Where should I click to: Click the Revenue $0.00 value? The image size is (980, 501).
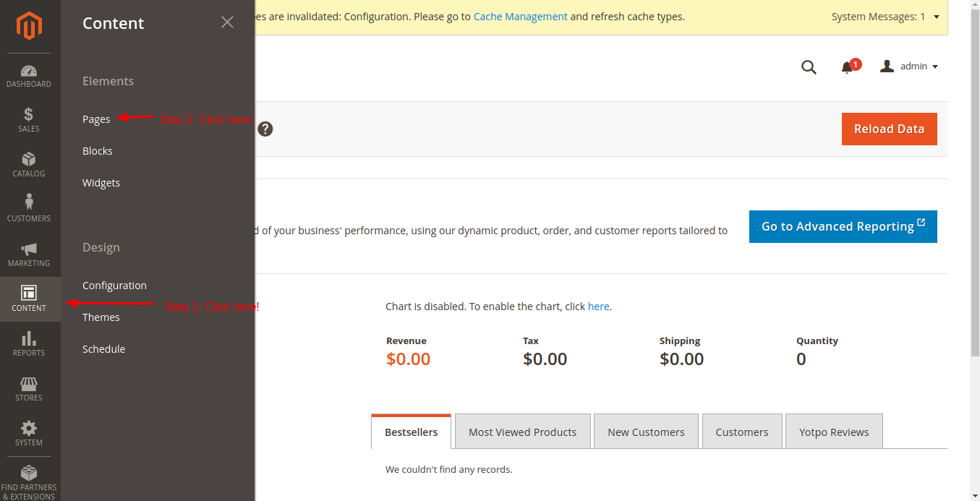(408, 359)
